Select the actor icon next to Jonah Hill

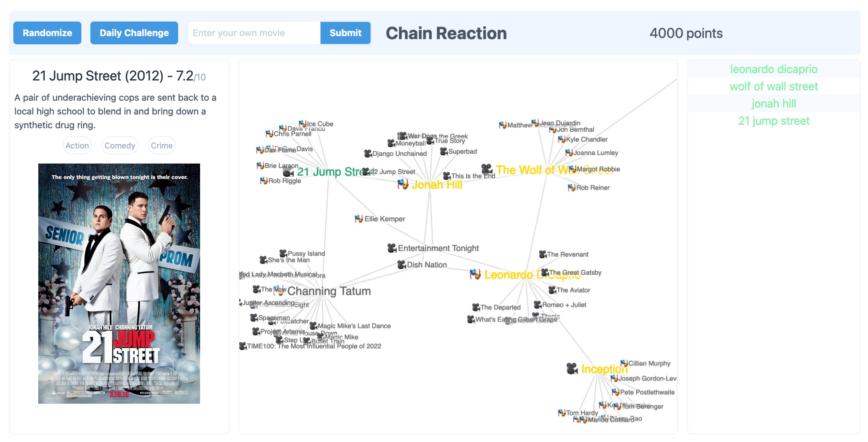point(403,185)
